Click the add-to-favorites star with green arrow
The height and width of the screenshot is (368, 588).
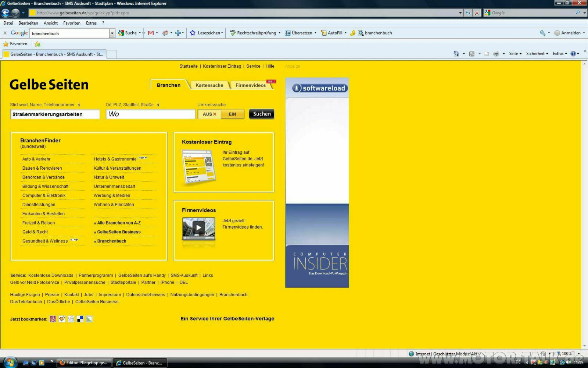pos(37,44)
